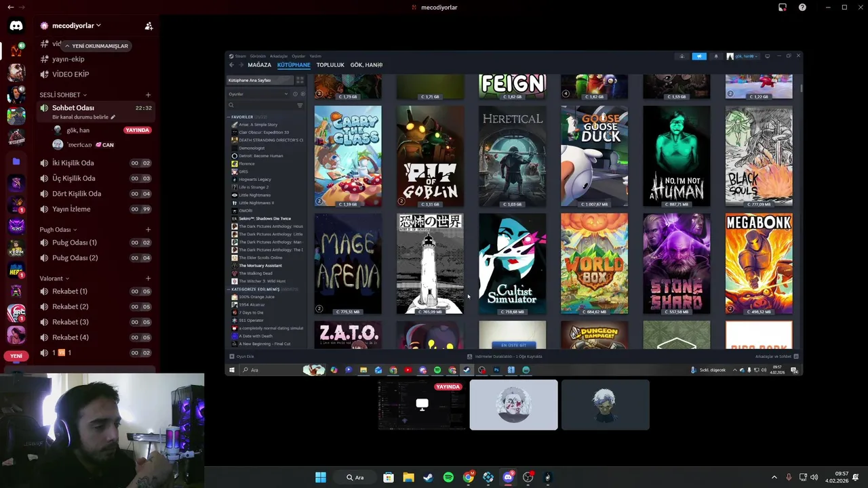Click Kütüphane Ana Sayfası button
Image resolution: width=868 pixels, height=488 pixels.
259,80
